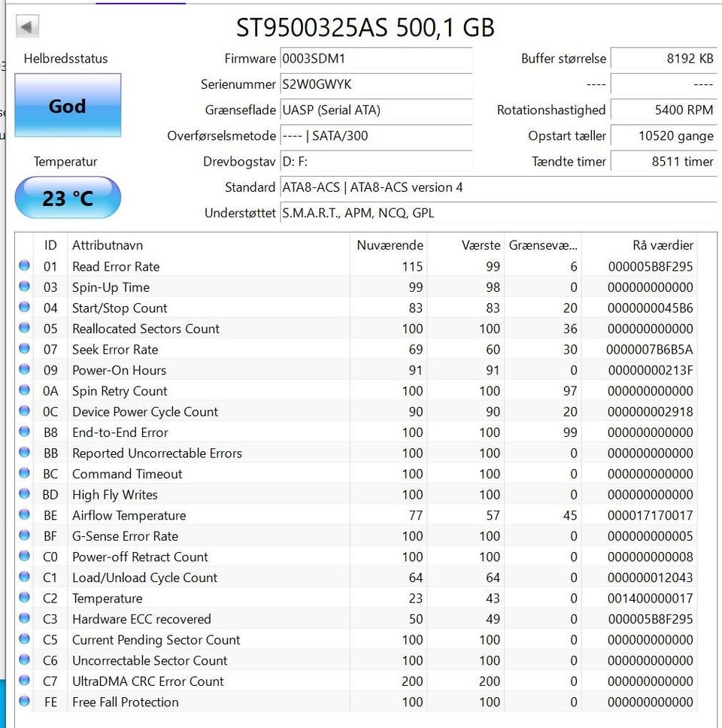Click the blue status icon for Read Error Rate
722x728 pixels.
(x=24, y=265)
